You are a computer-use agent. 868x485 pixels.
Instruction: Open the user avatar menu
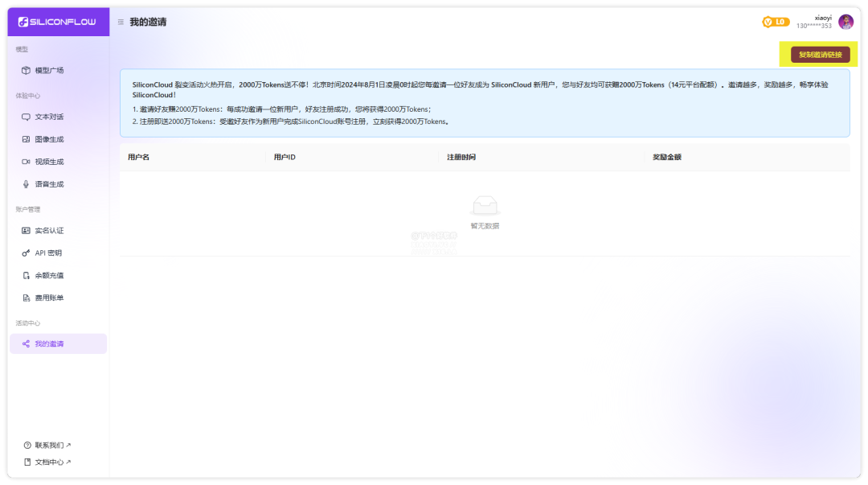point(845,22)
